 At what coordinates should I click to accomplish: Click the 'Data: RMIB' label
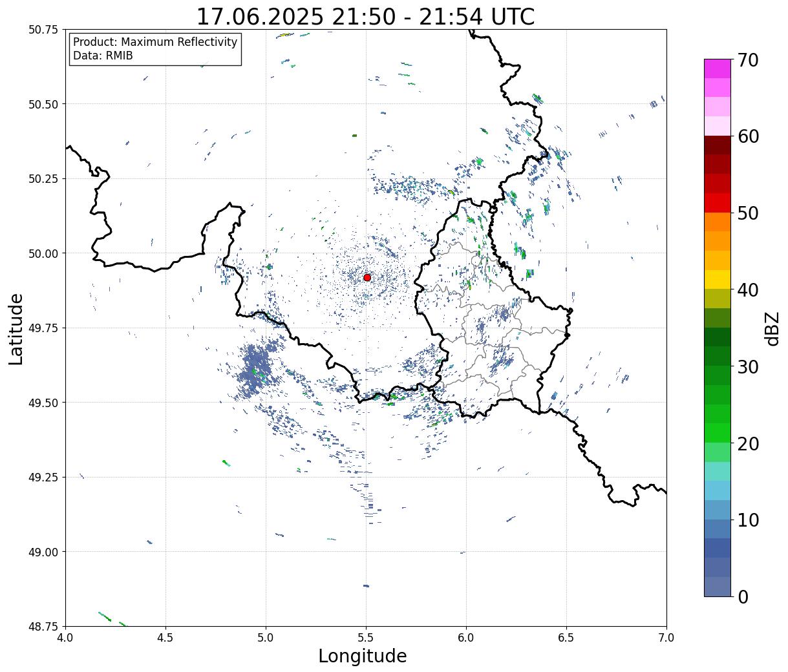click(103, 56)
